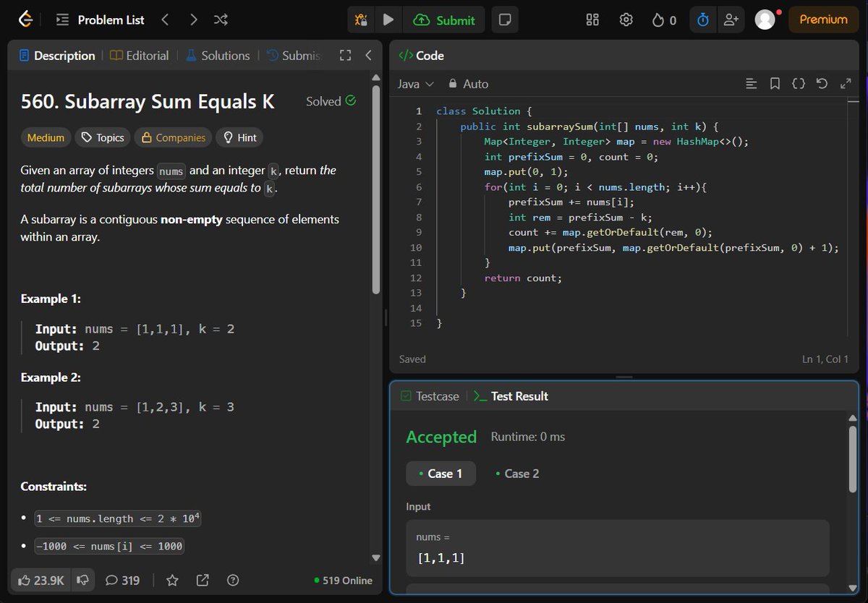Viewport: 868px width, 603px height.
Task: Go to next problem arrow
Action: (x=194, y=20)
